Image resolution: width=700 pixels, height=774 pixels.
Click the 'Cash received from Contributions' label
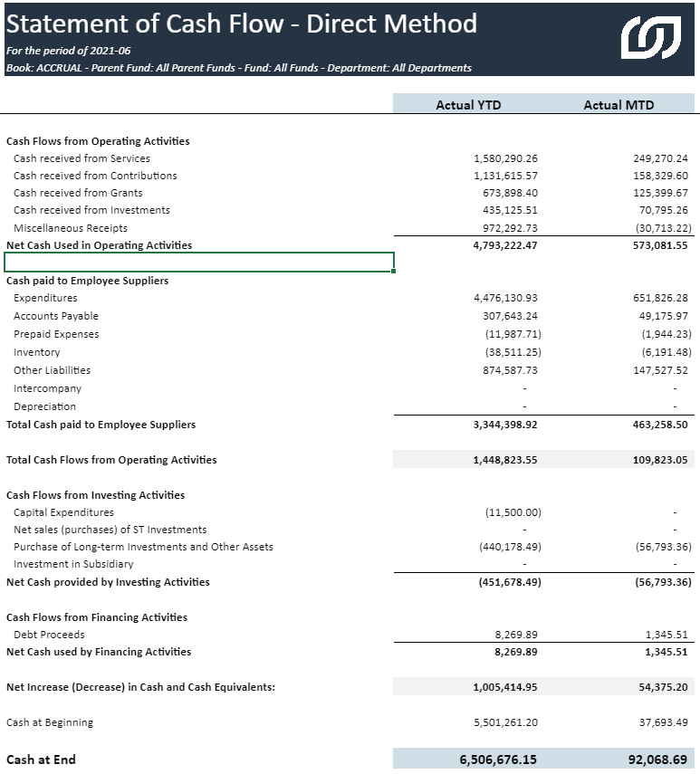[x=95, y=176]
